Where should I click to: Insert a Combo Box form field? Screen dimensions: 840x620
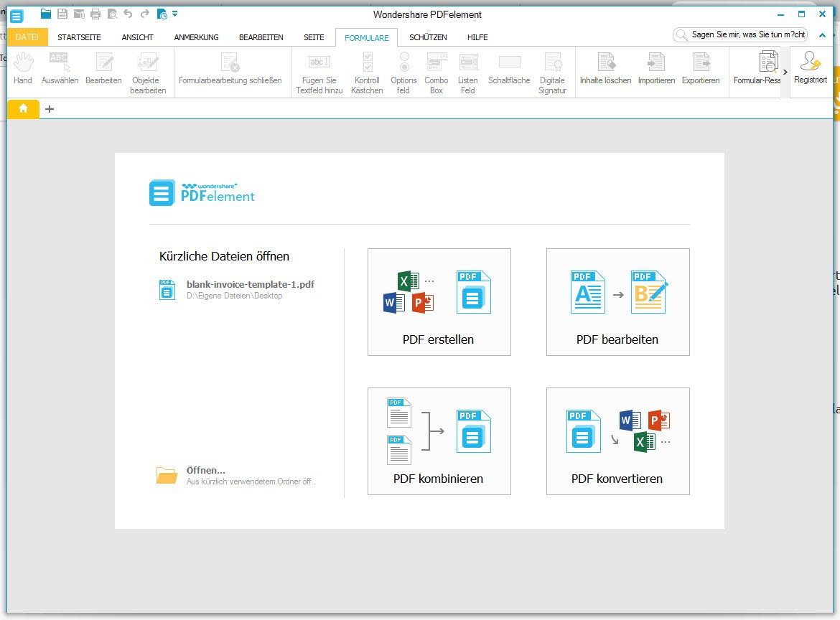[x=436, y=72]
